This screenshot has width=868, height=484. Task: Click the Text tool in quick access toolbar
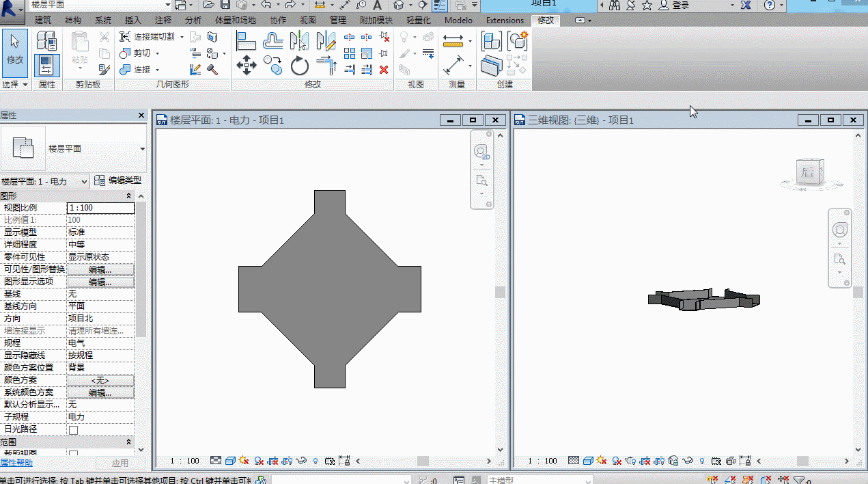(377, 5)
